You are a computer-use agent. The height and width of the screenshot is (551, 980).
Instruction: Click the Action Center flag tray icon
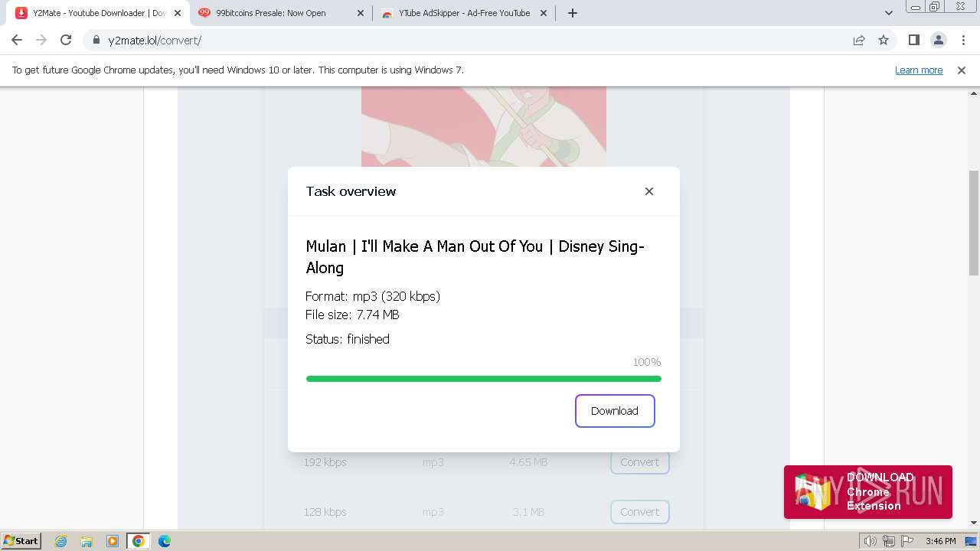[907, 541]
